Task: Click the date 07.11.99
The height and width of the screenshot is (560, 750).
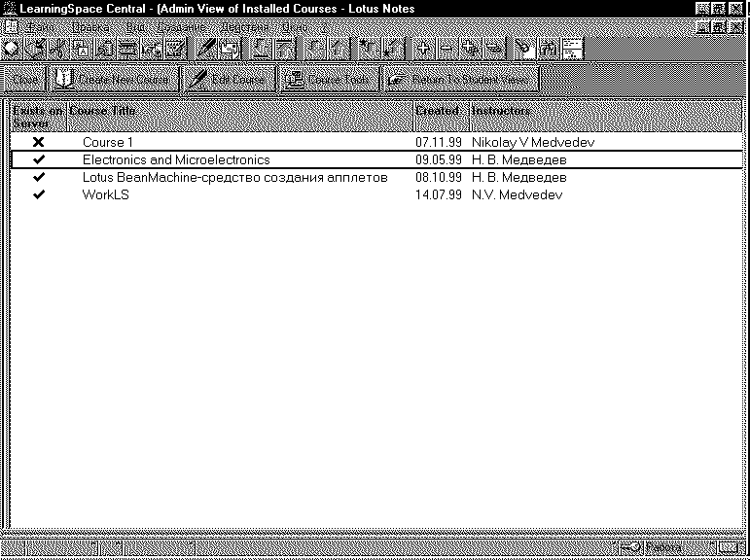Action: point(439,142)
